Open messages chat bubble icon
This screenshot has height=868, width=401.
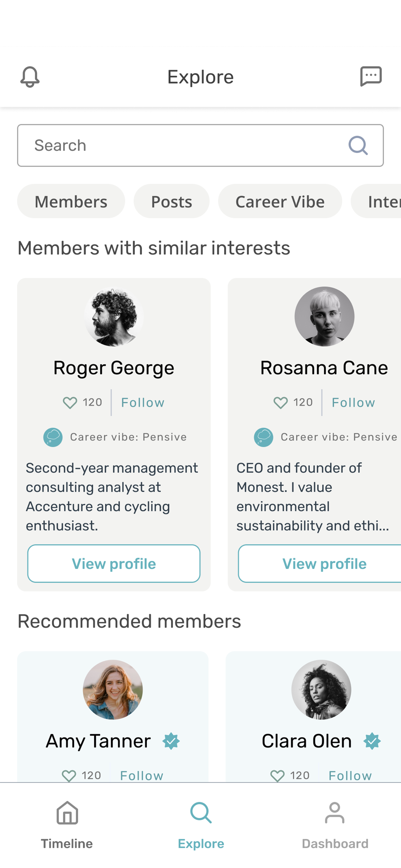coord(371,77)
